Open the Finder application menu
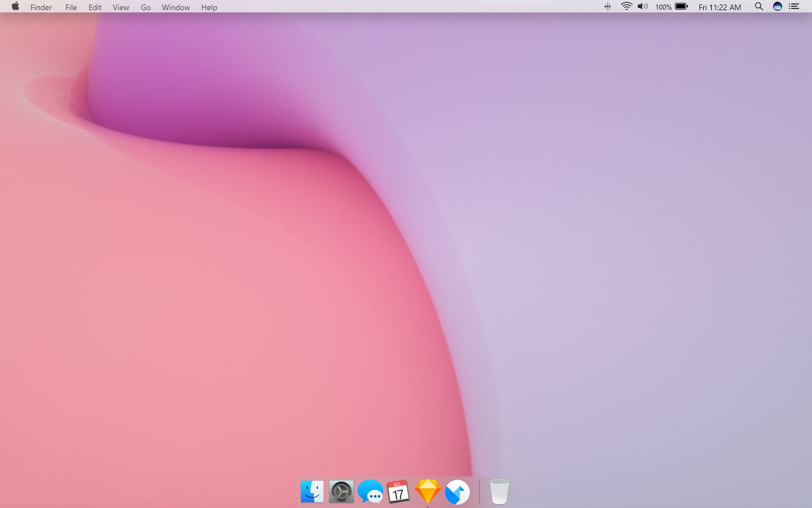The height and width of the screenshot is (508, 812). (41, 7)
